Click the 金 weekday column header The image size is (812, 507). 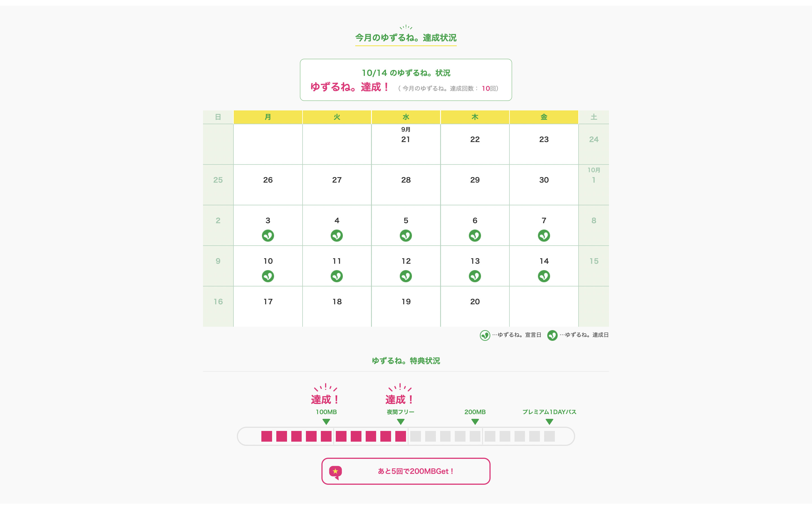[x=544, y=117]
